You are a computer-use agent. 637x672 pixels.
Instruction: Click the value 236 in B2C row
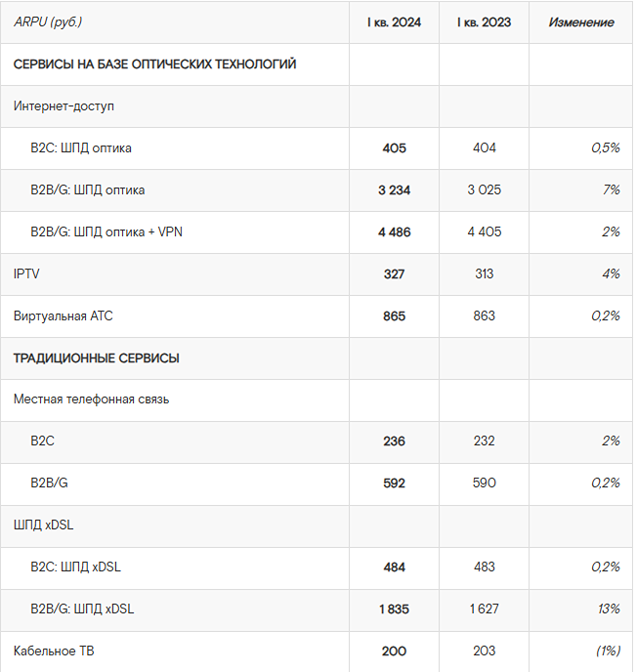pyautogui.click(x=394, y=441)
